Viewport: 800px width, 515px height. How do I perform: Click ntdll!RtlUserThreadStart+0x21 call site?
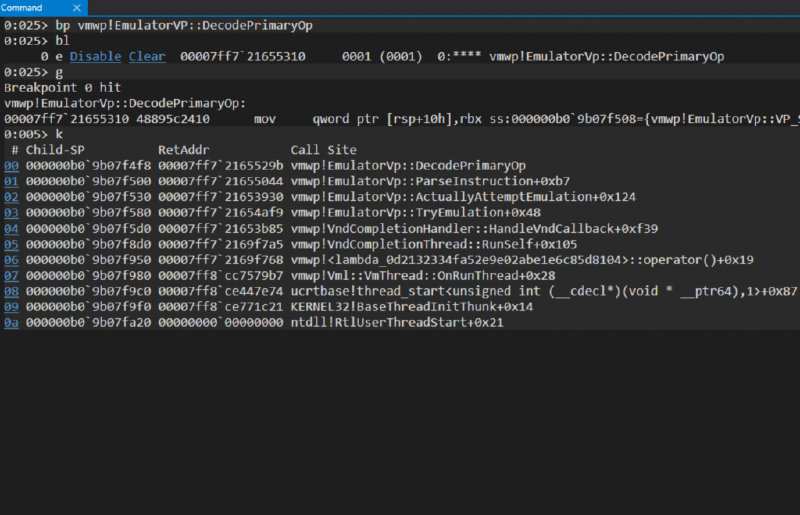[x=397, y=323]
